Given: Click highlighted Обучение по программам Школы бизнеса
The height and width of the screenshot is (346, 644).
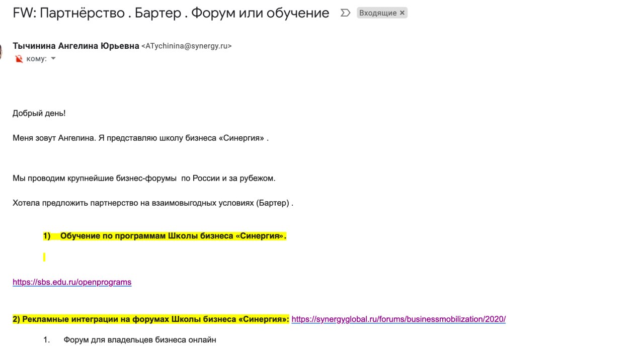Looking at the screenshot, I should tap(165, 236).
